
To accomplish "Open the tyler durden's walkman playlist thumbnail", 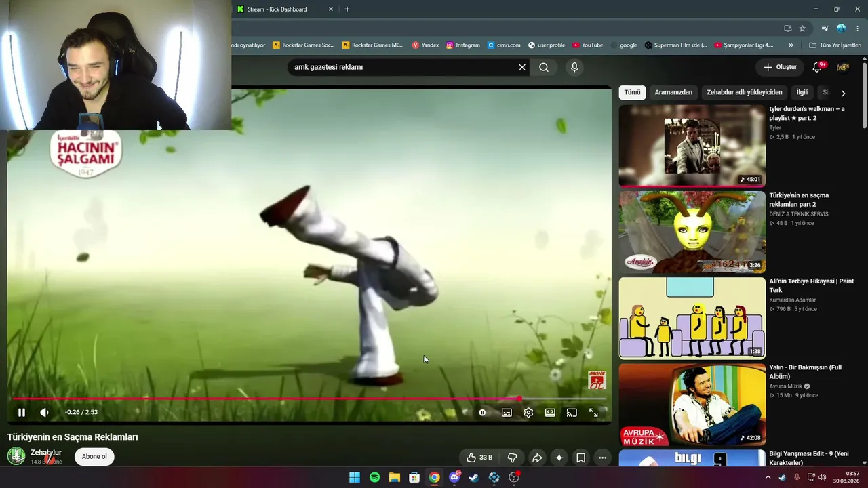I will pos(692,146).
